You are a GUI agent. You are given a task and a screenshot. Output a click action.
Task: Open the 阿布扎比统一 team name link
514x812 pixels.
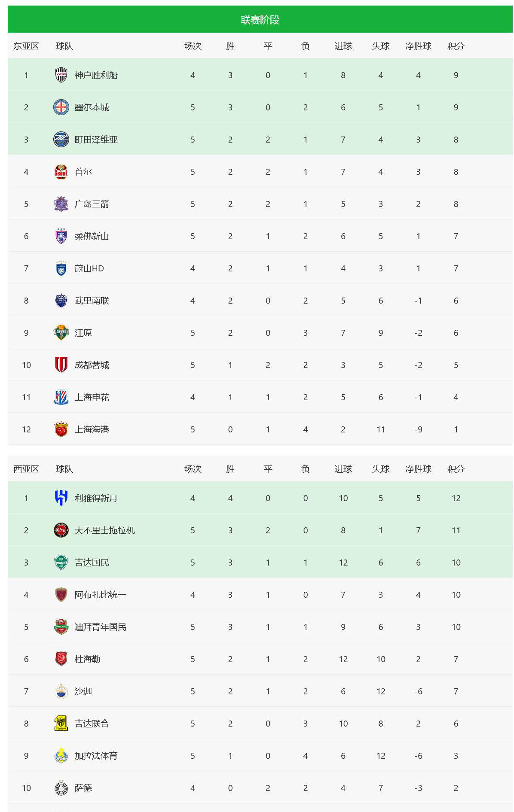click(100, 595)
